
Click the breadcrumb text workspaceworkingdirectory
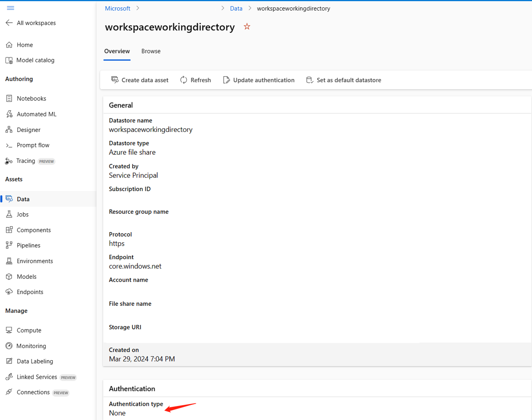coord(294,8)
